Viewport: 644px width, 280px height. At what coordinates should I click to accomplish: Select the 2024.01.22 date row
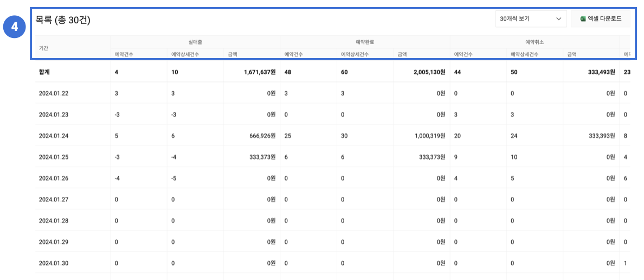pos(54,93)
